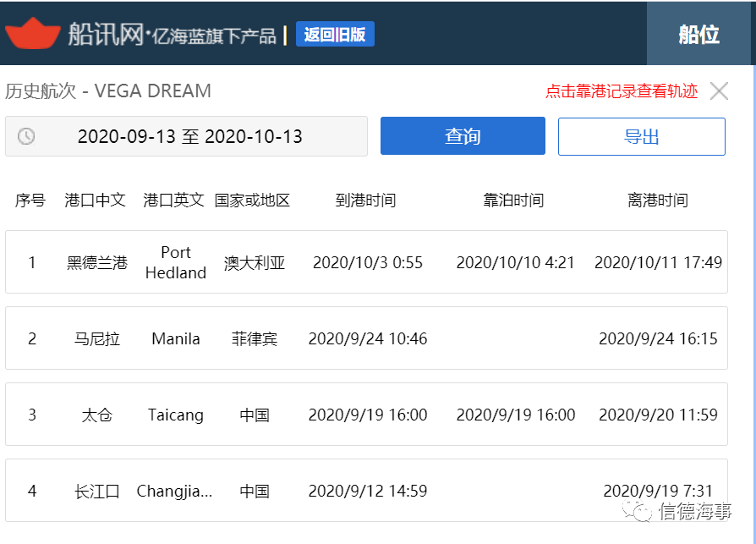This screenshot has height=544, width=756.
Task: Select the 长江口 port record
Action: [366, 491]
